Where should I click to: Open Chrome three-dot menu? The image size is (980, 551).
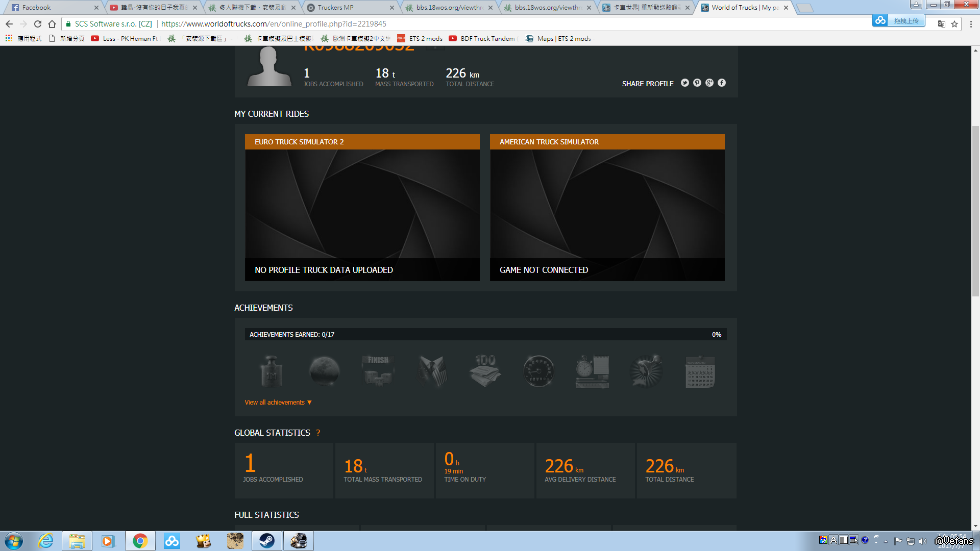[x=971, y=24]
